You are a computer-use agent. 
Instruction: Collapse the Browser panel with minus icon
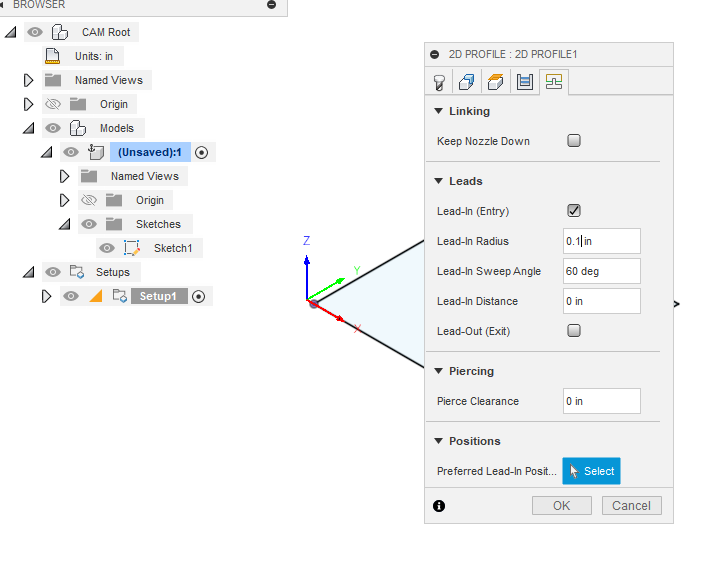tap(272, 5)
